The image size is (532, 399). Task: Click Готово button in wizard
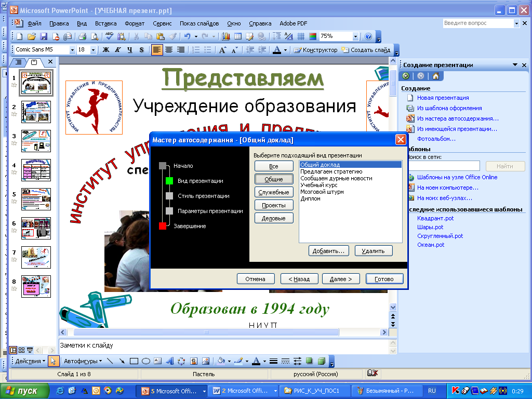[x=384, y=279]
